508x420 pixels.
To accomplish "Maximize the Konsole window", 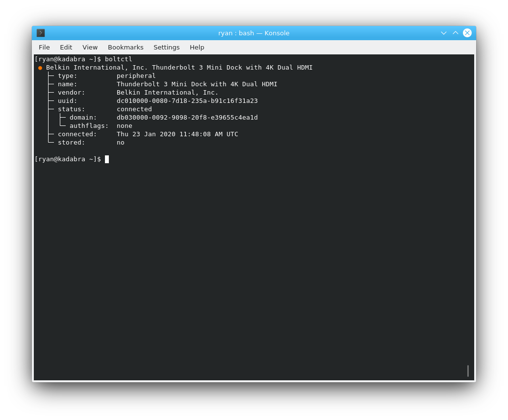I will [x=456, y=33].
